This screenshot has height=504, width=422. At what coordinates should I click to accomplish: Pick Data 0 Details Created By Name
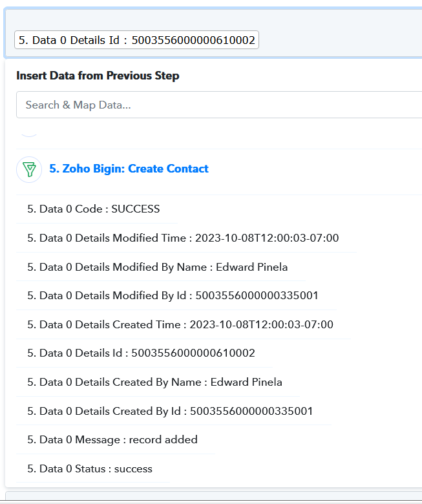click(154, 382)
